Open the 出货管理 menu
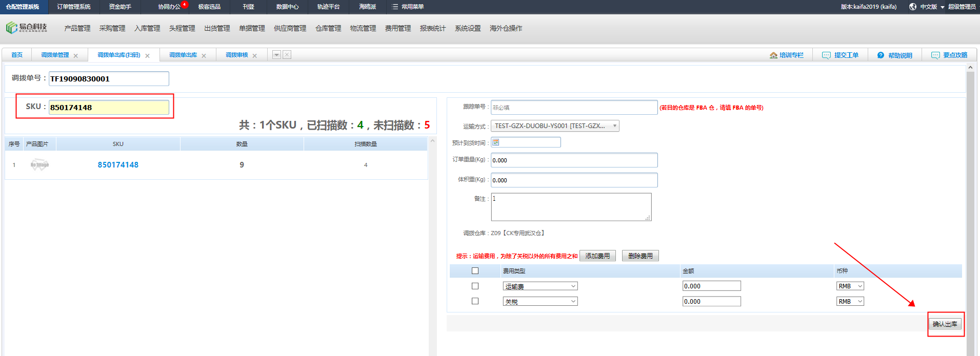Image resolution: width=980 pixels, height=356 pixels. coord(217,28)
